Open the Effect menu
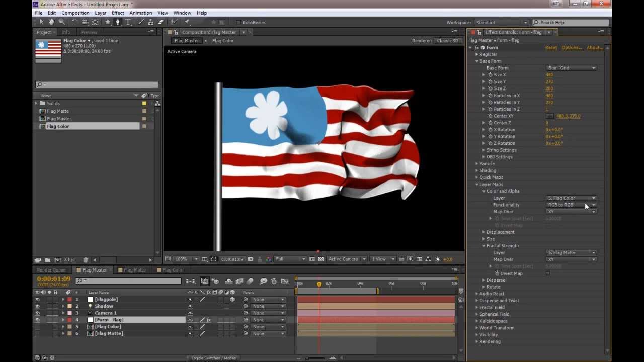644x362 pixels. [x=118, y=13]
